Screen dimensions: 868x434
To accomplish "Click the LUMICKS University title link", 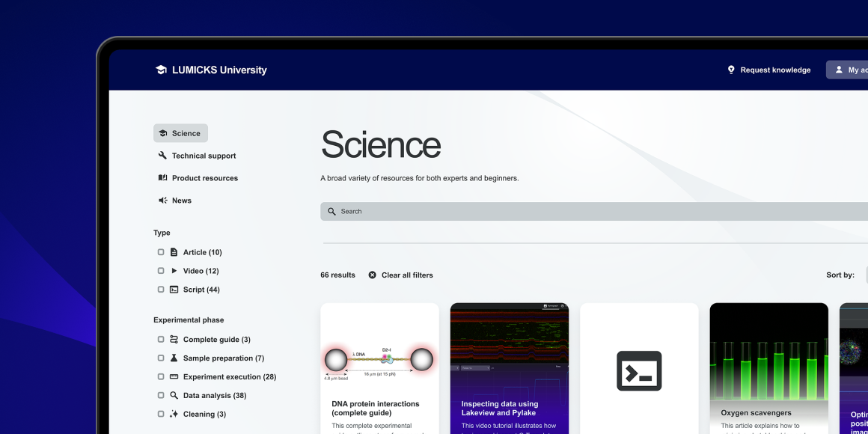I will [219, 70].
